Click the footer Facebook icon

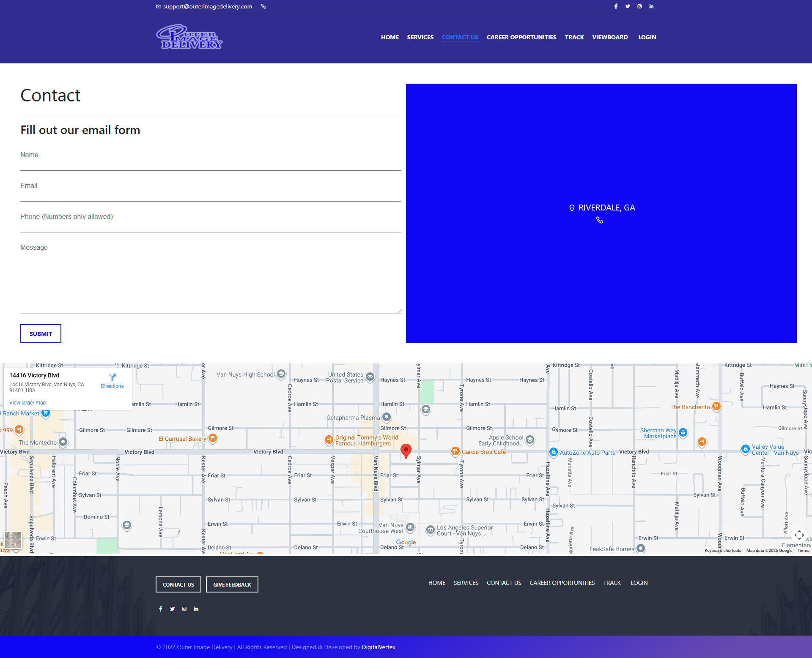point(161,609)
